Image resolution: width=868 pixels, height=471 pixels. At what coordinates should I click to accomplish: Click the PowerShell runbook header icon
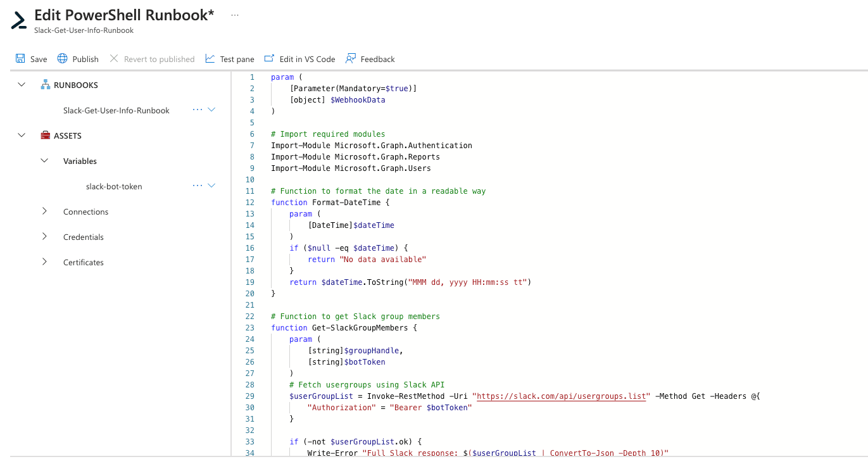pyautogui.click(x=19, y=21)
